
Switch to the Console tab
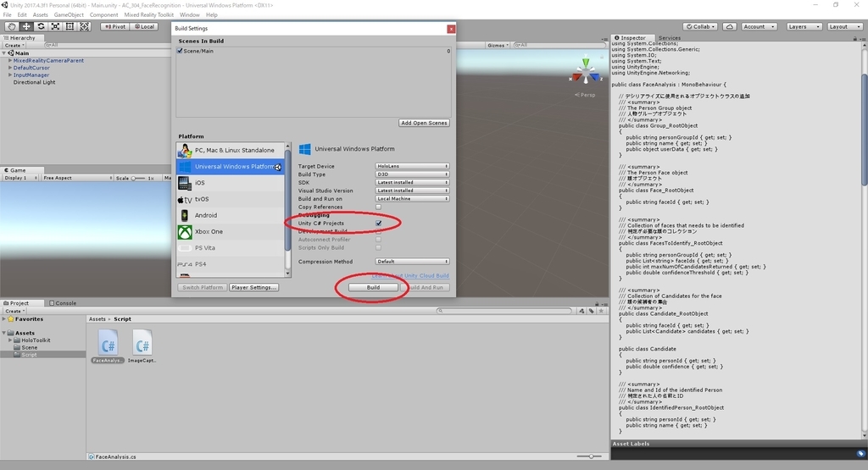click(63, 303)
